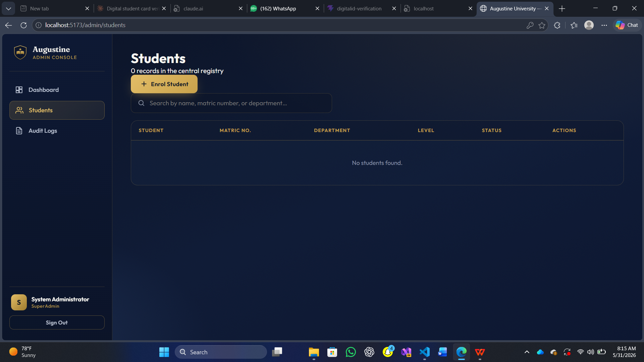Screen dimensions: 644x362
Task: Click the LEVEL column header
Action: (x=426, y=130)
